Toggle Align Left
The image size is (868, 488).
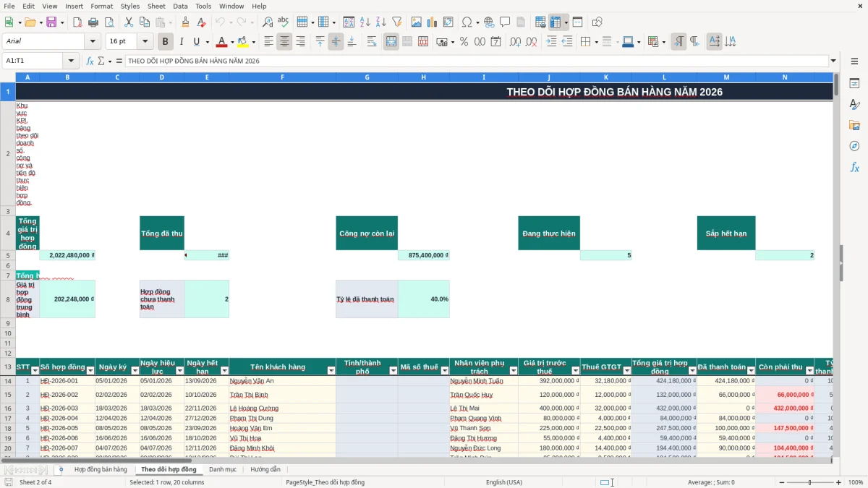[268, 42]
